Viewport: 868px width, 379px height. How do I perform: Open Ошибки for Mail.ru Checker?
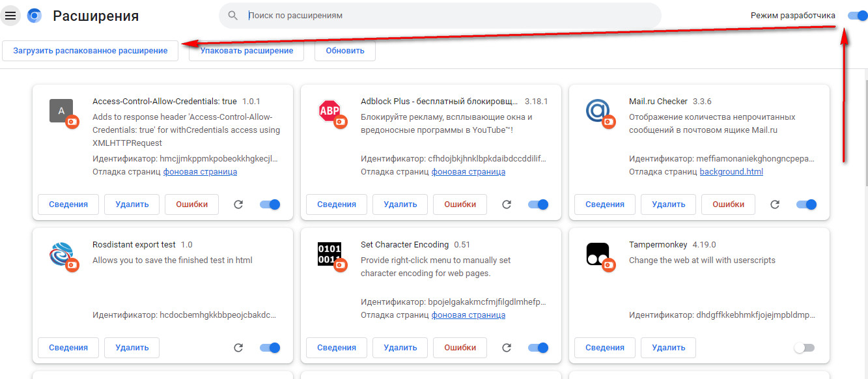(729, 204)
